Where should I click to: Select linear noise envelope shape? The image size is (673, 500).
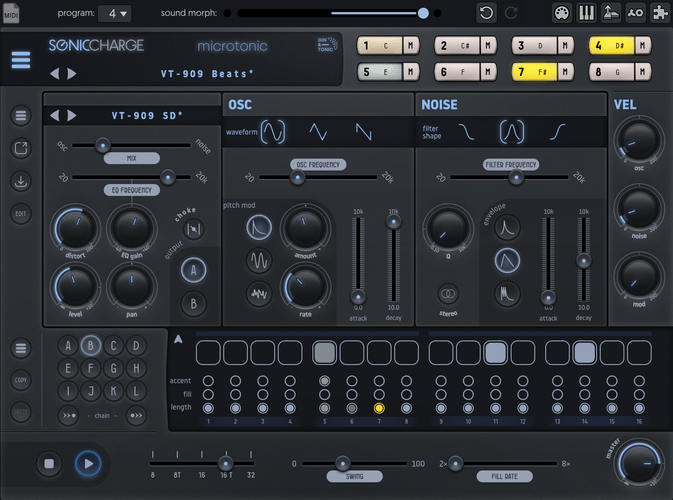pyautogui.click(x=507, y=261)
